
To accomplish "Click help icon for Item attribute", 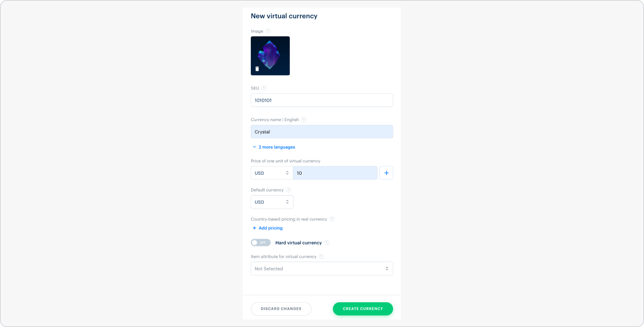I will pyautogui.click(x=321, y=256).
